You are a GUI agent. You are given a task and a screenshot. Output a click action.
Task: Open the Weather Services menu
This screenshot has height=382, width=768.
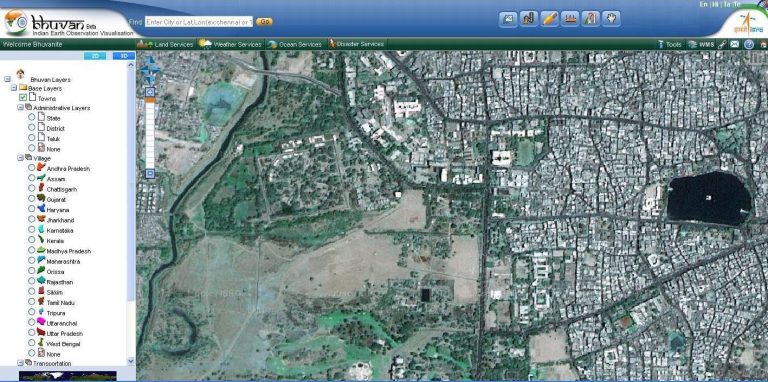230,44
